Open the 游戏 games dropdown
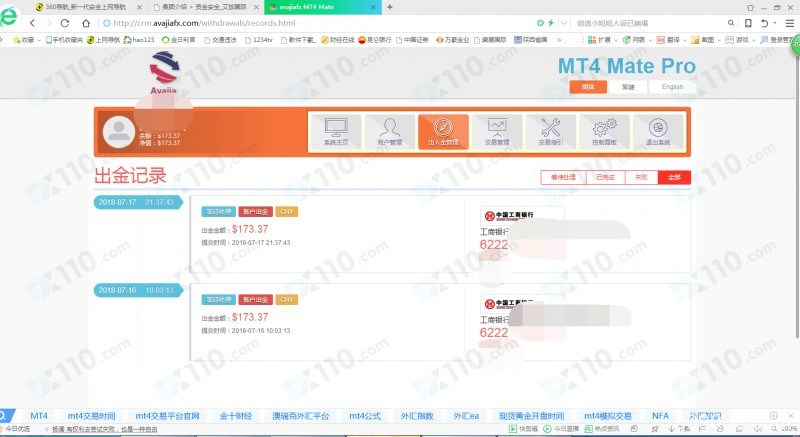 (x=739, y=40)
